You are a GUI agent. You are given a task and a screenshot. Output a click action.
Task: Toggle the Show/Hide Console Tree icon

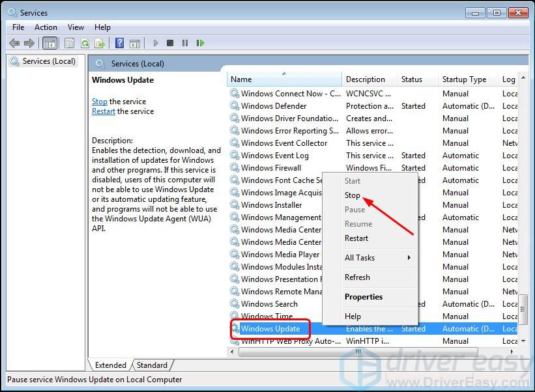click(x=50, y=43)
